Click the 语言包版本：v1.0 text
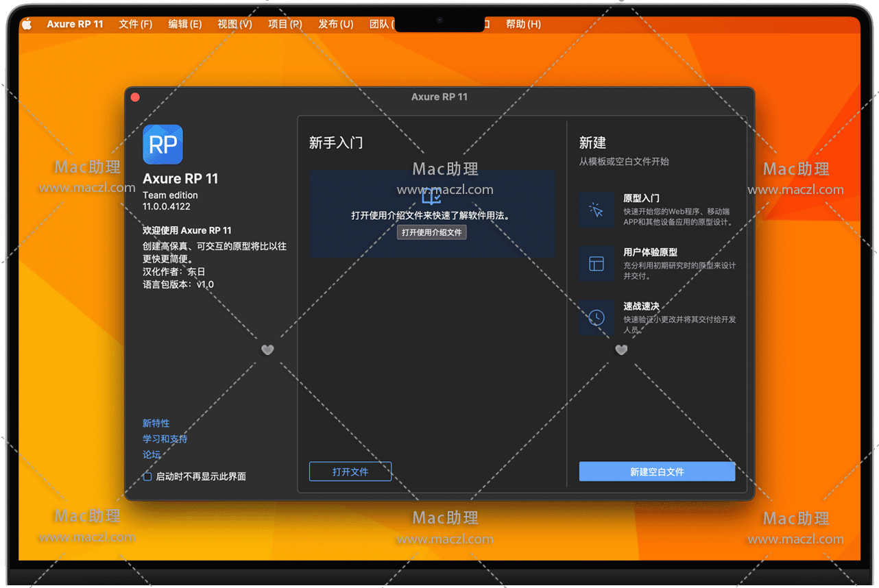This screenshot has width=879, height=588. [178, 284]
